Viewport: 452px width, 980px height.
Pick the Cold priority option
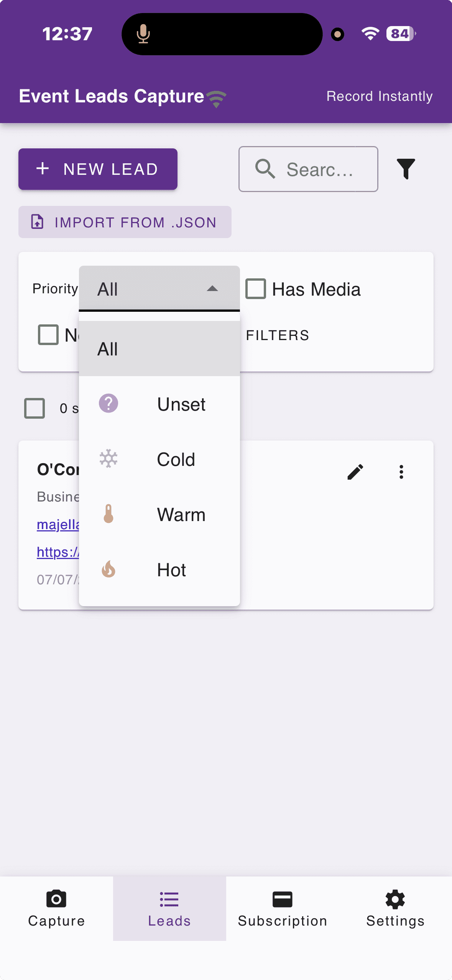click(159, 459)
